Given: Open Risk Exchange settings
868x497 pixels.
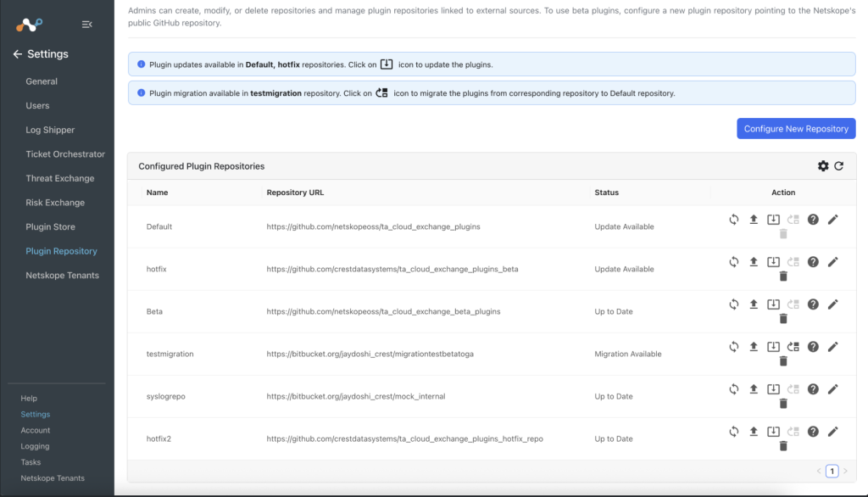Looking at the screenshot, I should [55, 203].
